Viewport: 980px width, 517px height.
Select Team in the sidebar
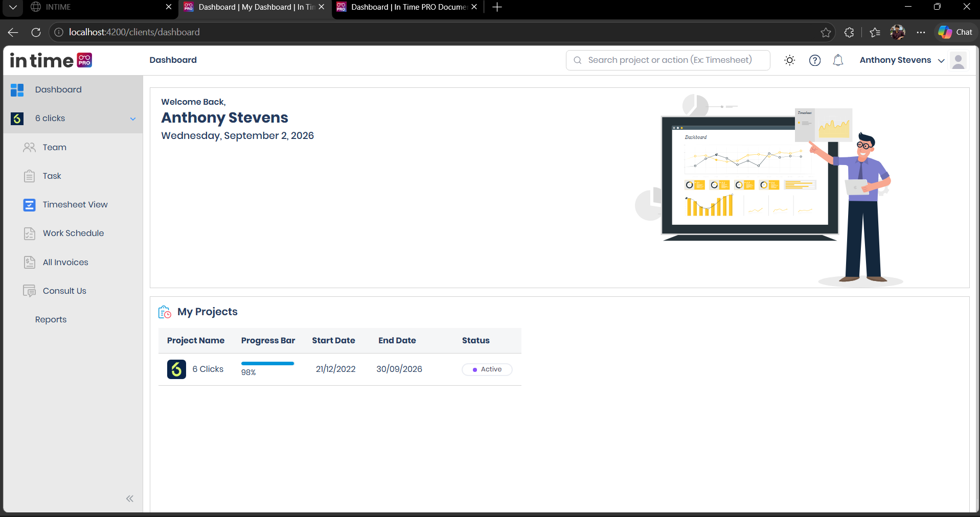[55, 148]
